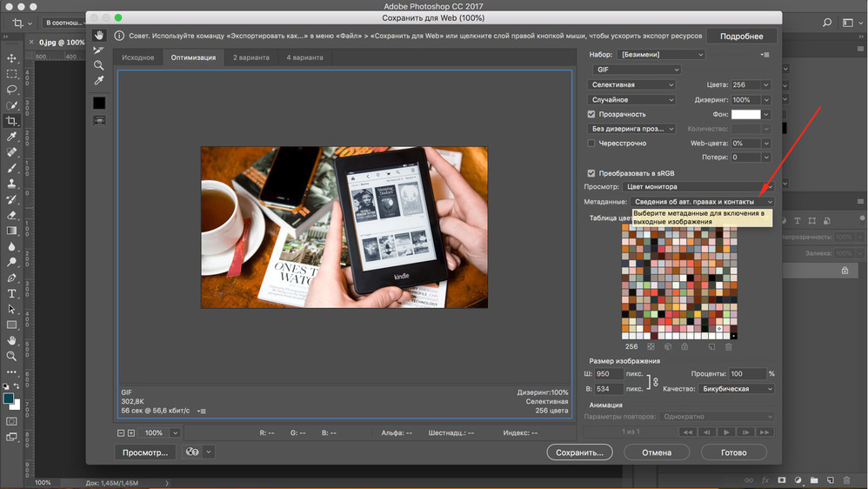
Task: Select the Blur tool
Action: pyautogui.click(x=11, y=246)
